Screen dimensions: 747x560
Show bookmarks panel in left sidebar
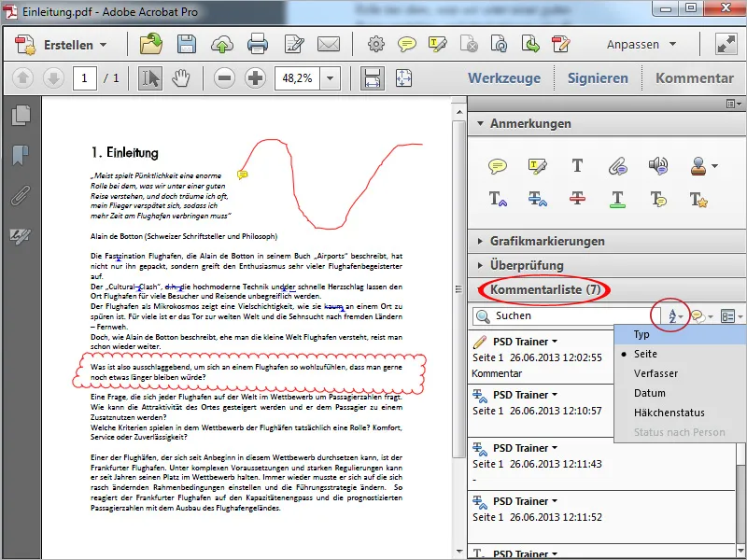(x=21, y=155)
